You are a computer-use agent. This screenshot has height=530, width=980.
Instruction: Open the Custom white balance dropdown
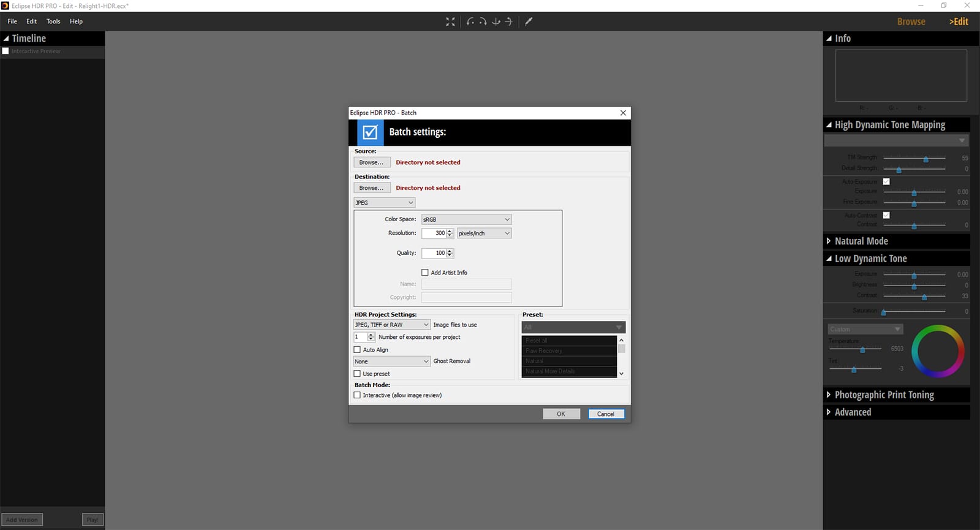tap(865, 329)
